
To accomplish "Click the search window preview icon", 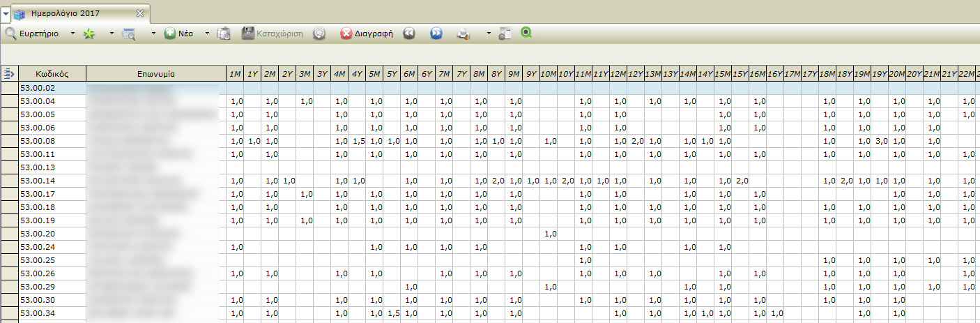I will pos(129,33).
